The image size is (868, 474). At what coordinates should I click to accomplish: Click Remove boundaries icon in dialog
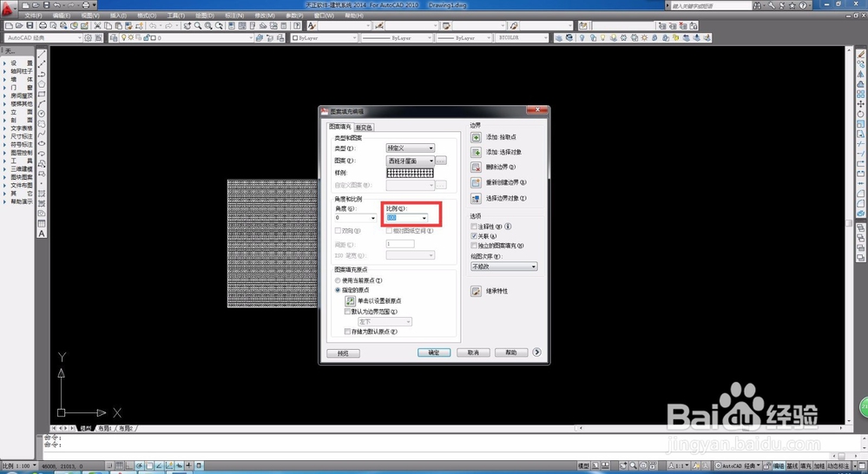pyautogui.click(x=476, y=167)
